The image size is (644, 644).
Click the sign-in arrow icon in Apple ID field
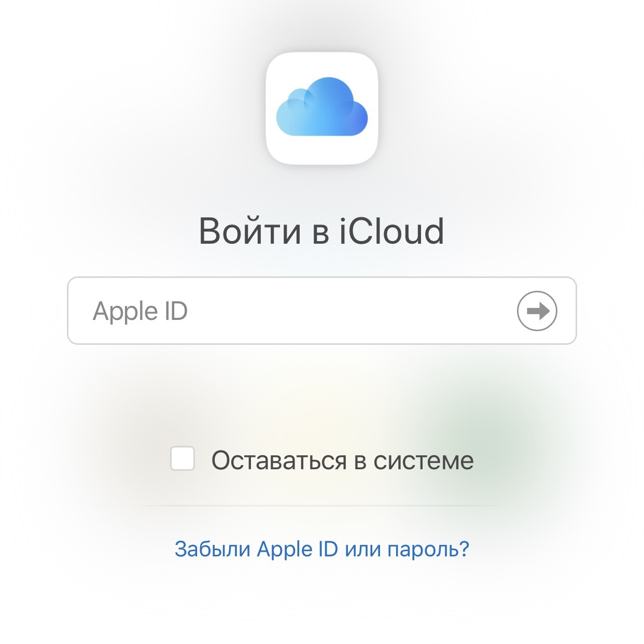click(537, 311)
